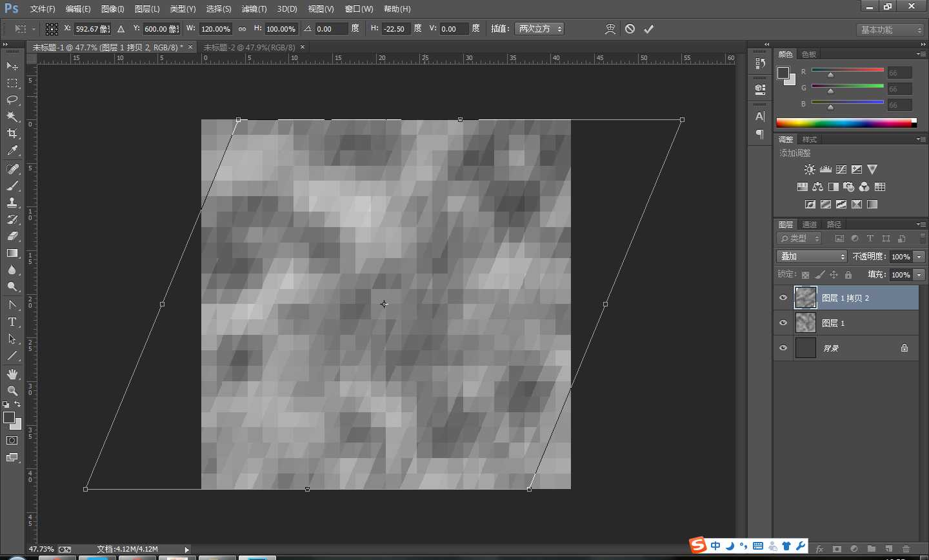Select the Eraser tool
The image size is (929, 560).
coord(12,236)
